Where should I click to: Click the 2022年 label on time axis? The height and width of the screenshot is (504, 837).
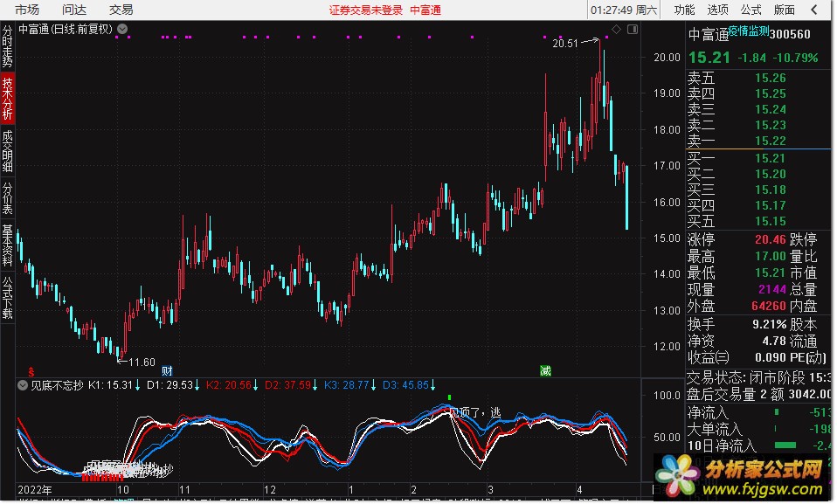tap(35, 490)
